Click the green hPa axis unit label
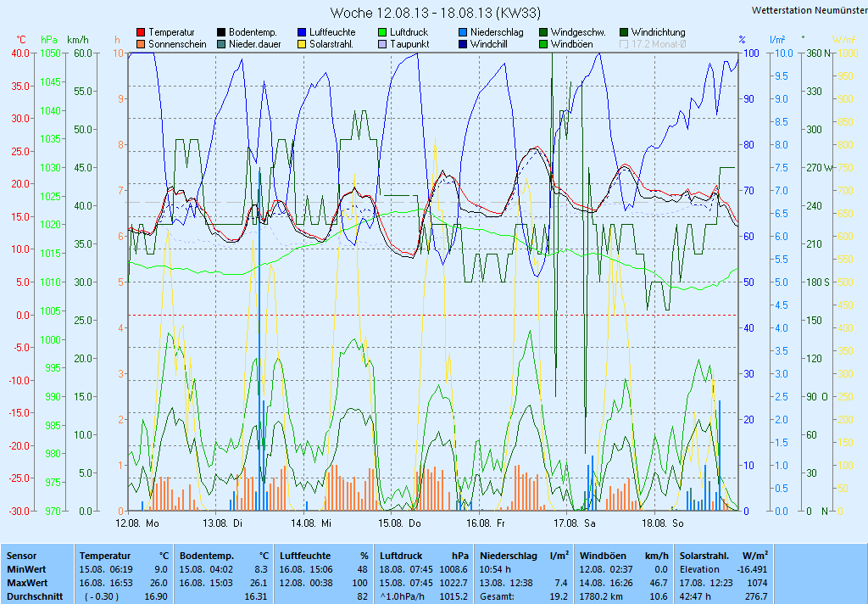Screen dimensions: 868x604 [x=48, y=40]
